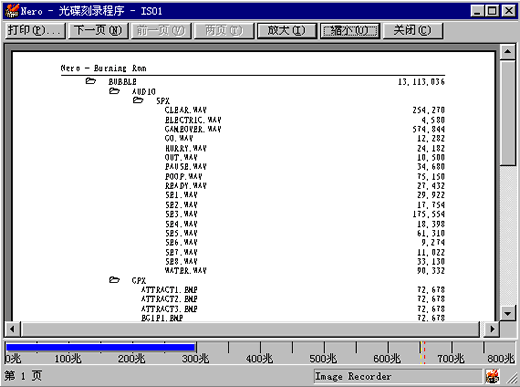
Task: Click the 700兆 capacity scale label
Action: click(x=451, y=359)
